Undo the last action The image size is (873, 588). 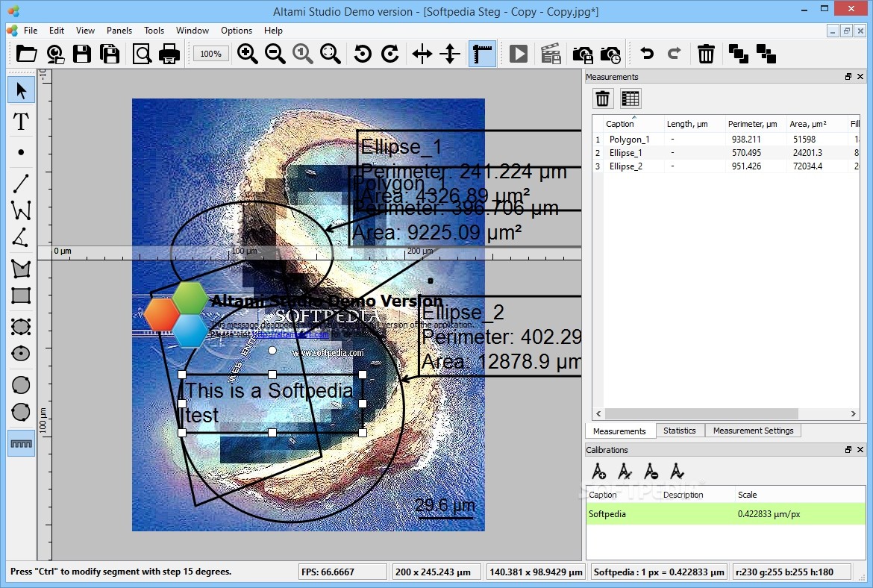(646, 54)
